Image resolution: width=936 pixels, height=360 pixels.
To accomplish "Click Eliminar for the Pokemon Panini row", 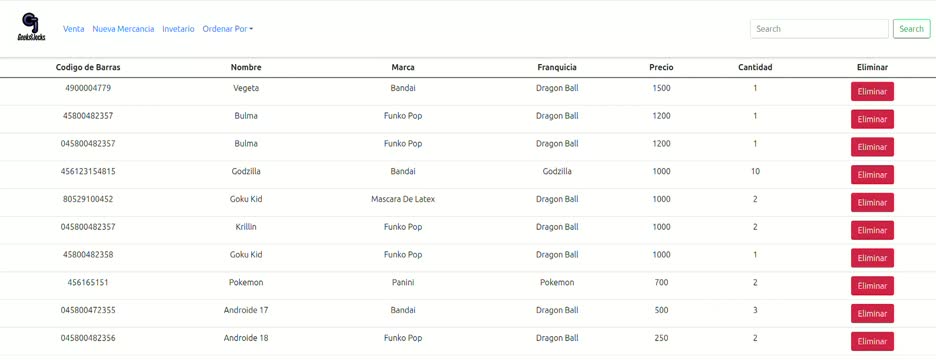I will [872, 286].
